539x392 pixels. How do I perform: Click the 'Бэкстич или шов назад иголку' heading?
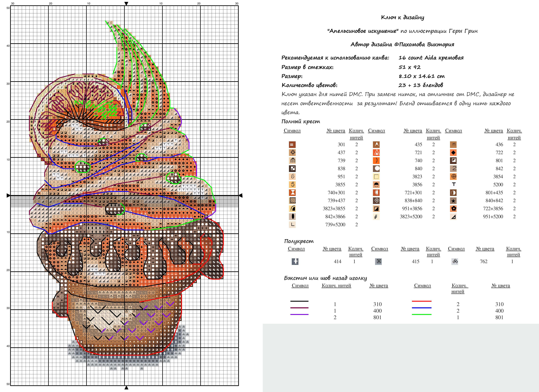pos(326,278)
